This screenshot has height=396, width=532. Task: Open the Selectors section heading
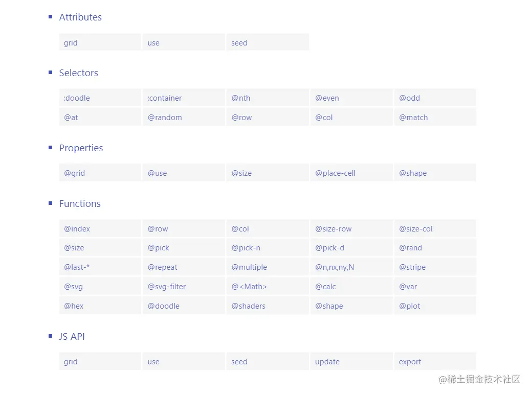click(x=78, y=73)
